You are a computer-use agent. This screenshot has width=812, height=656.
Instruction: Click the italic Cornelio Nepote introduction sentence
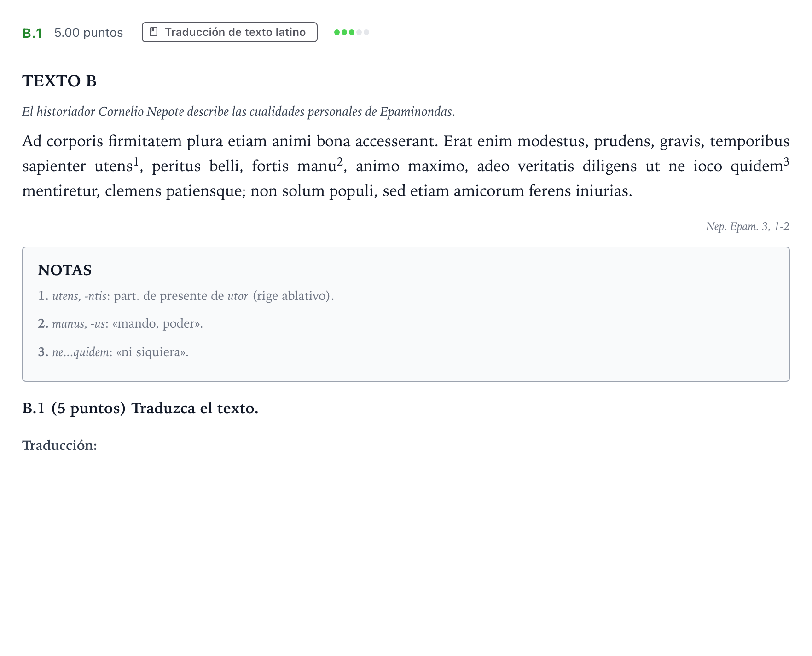(238, 112)
